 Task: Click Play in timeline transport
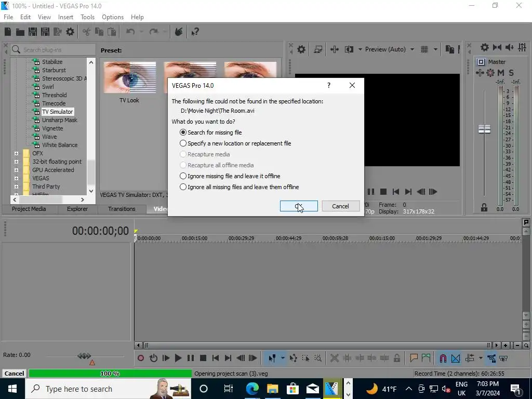click(x=178, y=358)
